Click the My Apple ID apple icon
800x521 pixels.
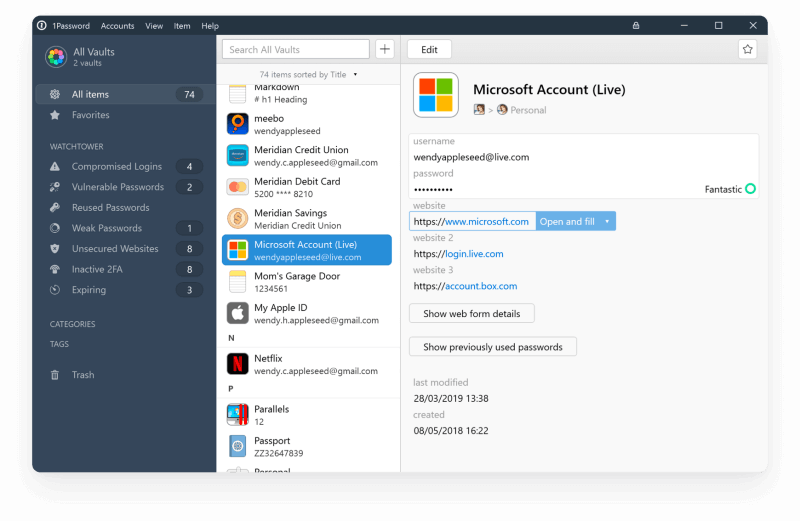[x=237, y=313]
